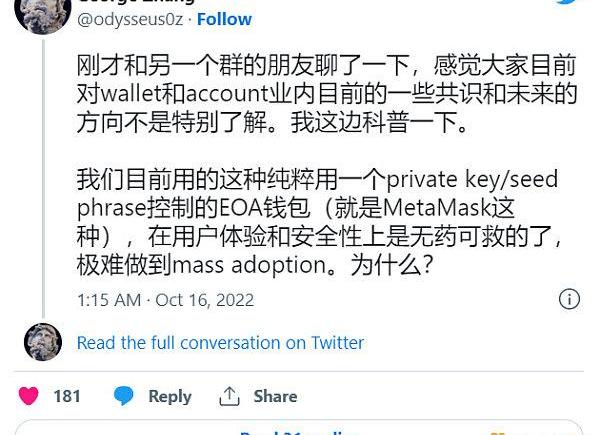Open Read the full conversation on Twitter

pos(220,342)
